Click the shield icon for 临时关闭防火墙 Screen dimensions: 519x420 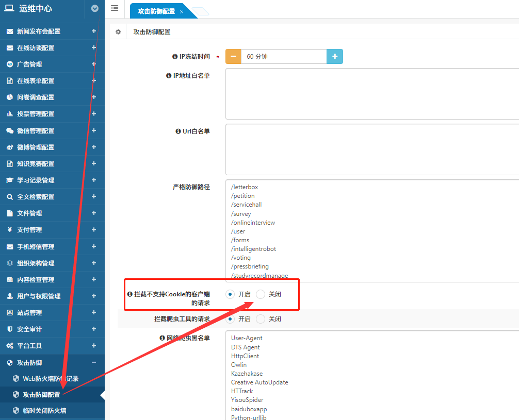16,411
